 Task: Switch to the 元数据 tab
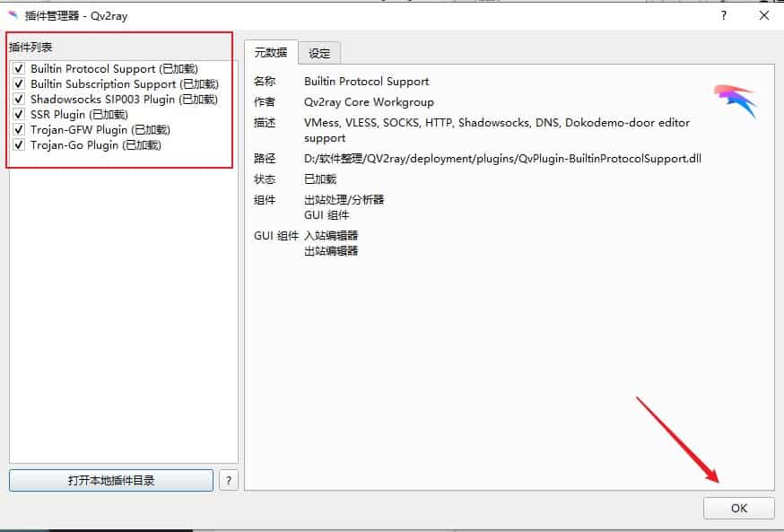pyautogui.click(x=273, y=52)
